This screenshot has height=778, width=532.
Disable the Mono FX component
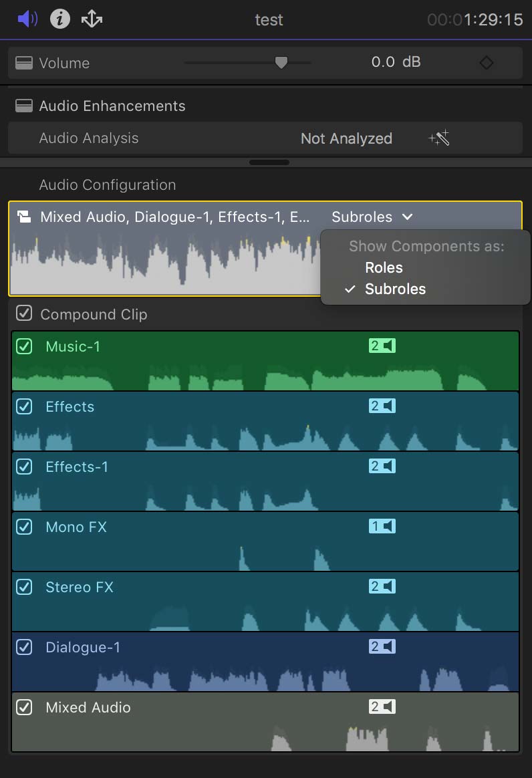[24, 527]
